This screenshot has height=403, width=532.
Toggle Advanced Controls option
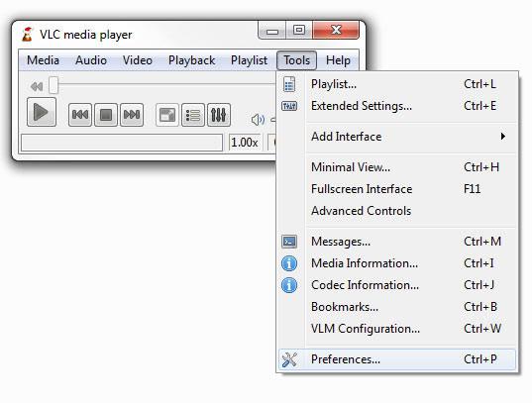(397, 211)
